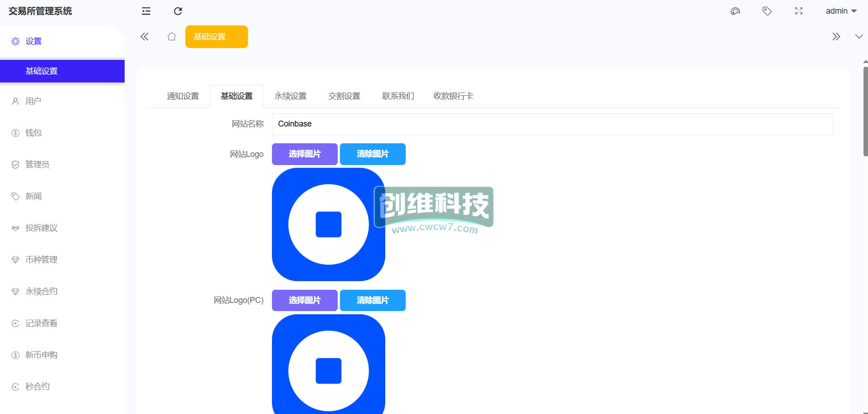Image resolution: width=868 pixels, height=414 pixels.
Task: Open the 钱包 sidebar item
Action: [33, 133]
